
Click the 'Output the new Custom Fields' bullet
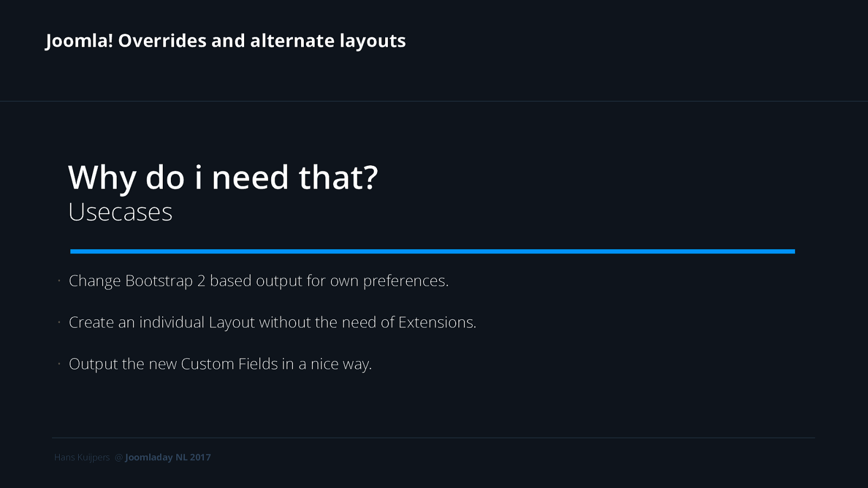point(220,364)
